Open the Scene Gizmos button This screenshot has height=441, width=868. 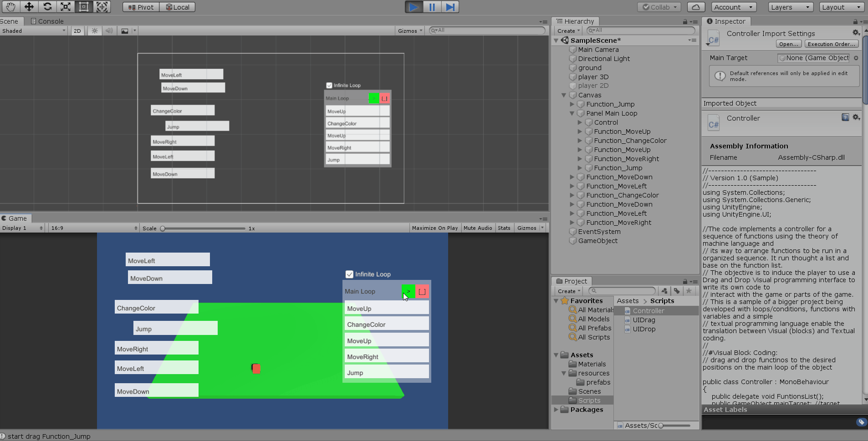(410, 31)
